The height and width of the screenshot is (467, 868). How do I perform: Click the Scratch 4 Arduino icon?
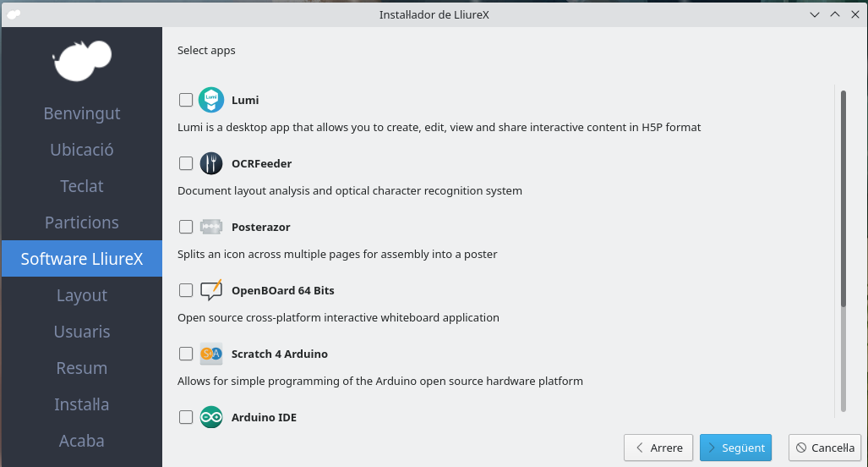pyautogui.click(x=210, y=354)
